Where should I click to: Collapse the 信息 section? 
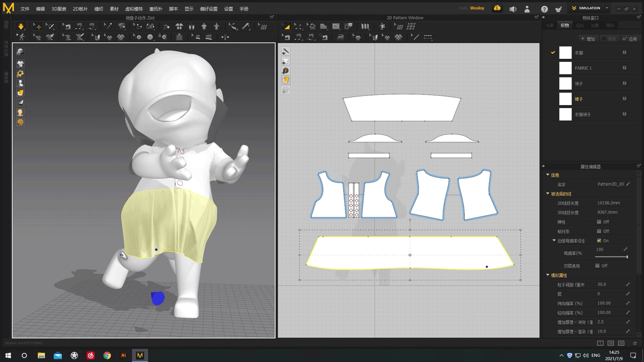(x=548, y=175)
